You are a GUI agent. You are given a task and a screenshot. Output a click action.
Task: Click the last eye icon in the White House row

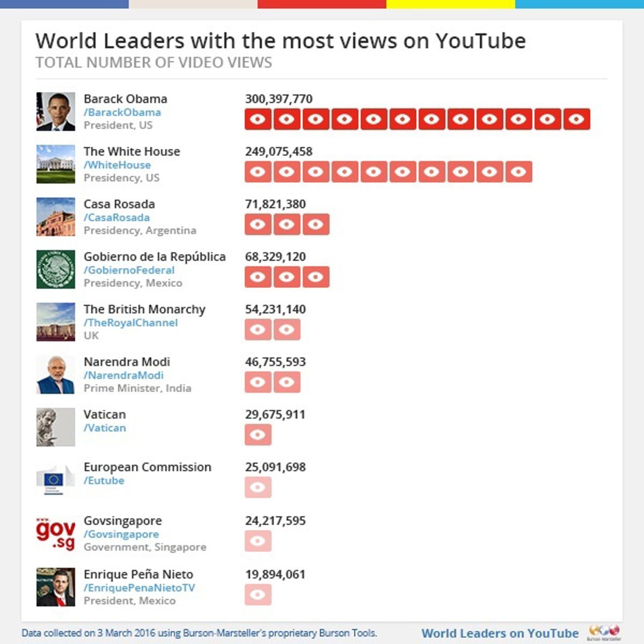click(x=519, y=172)
